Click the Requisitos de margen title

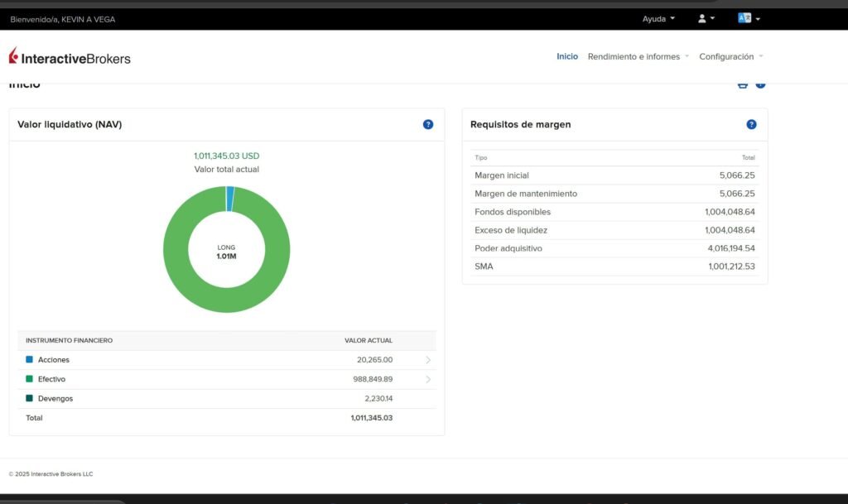pyautogui.click(x=520, y=124)
